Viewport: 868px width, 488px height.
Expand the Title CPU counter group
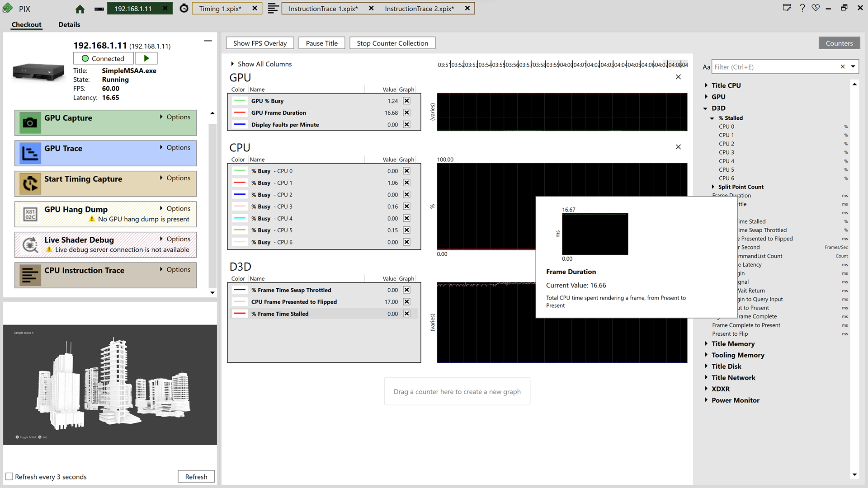coord(706,85)
